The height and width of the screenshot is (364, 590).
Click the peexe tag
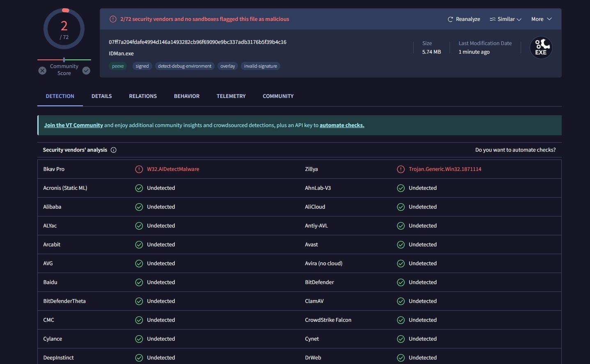(x=118, y=66)
